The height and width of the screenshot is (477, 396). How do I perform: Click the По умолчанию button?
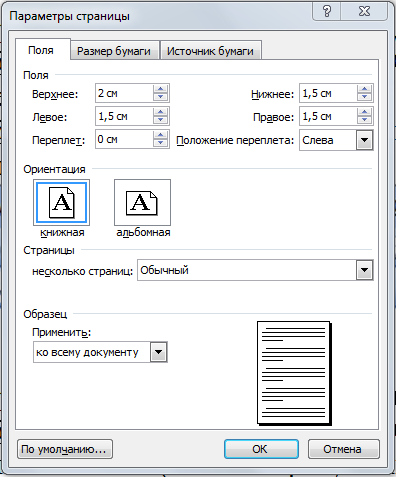coord(65,449)
